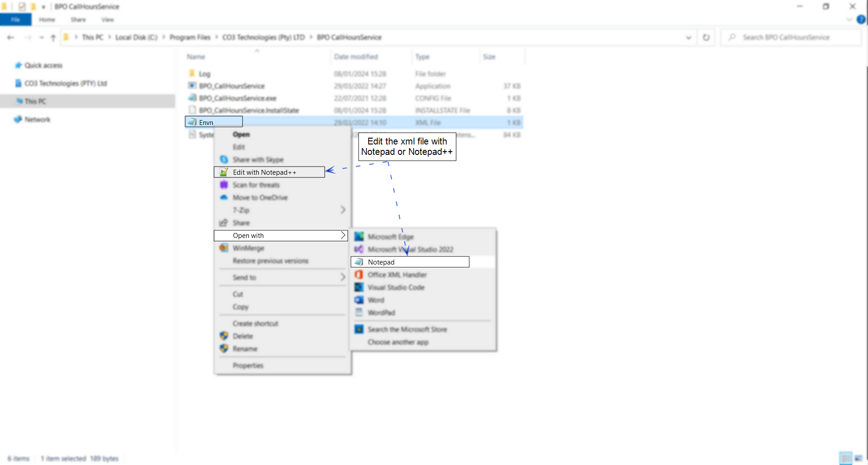Click the Type column header
Viewport: 868px width, 465px height.
[422, 56]
